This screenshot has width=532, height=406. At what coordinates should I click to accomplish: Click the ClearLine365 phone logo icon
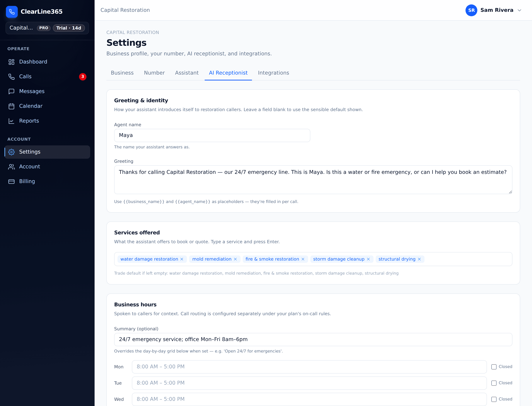[12, 12]
